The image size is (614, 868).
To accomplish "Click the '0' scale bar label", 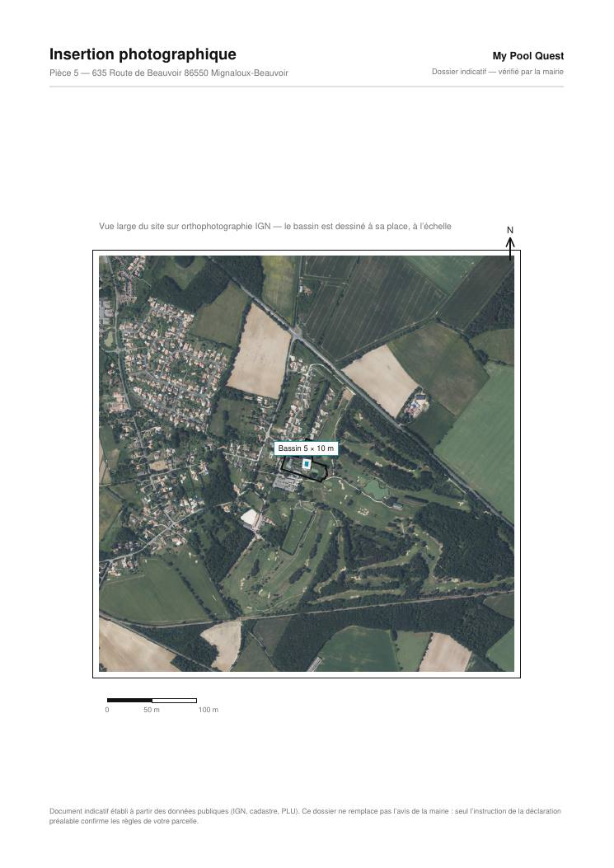I will (107, 710).
